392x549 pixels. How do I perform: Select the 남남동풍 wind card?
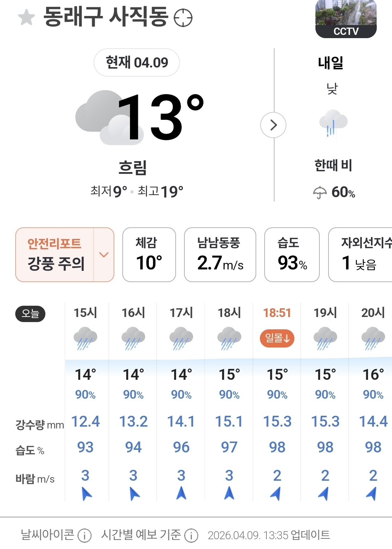click(x=220, y=255)
